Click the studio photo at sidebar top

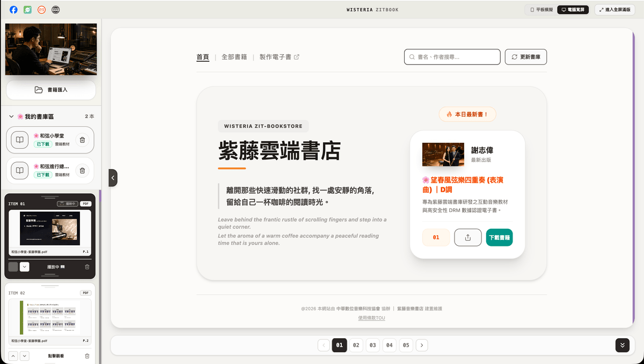[51, 49]
